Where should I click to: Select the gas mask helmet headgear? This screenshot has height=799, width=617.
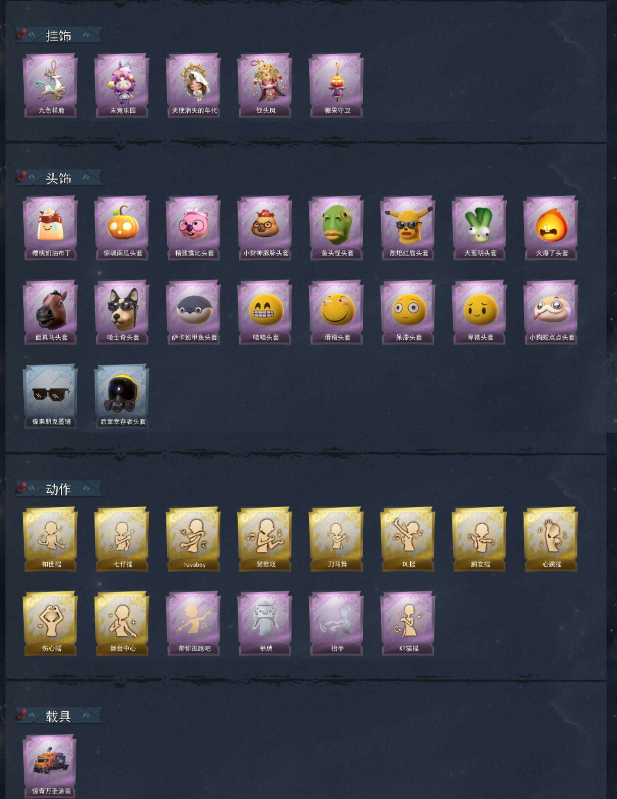click(x=122, y=396)
